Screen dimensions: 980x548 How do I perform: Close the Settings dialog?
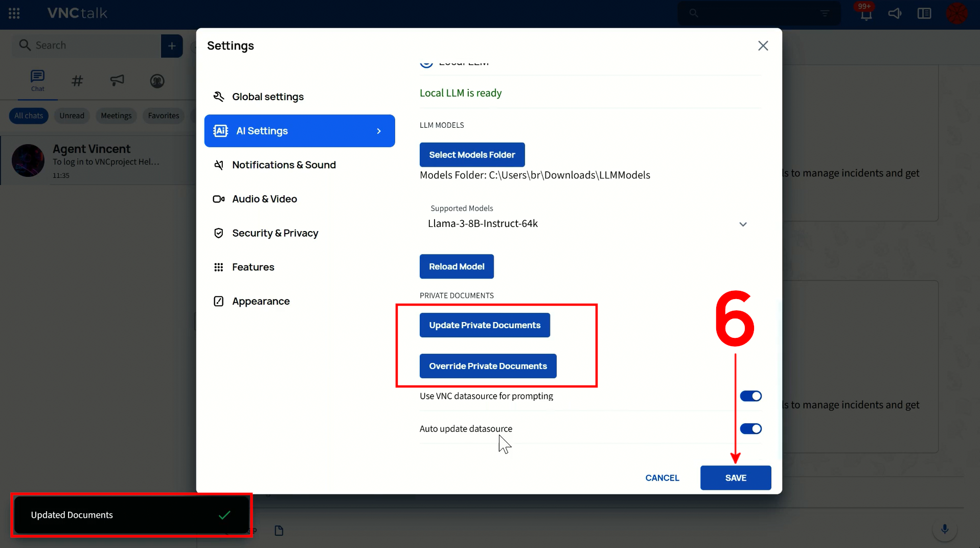763,46
